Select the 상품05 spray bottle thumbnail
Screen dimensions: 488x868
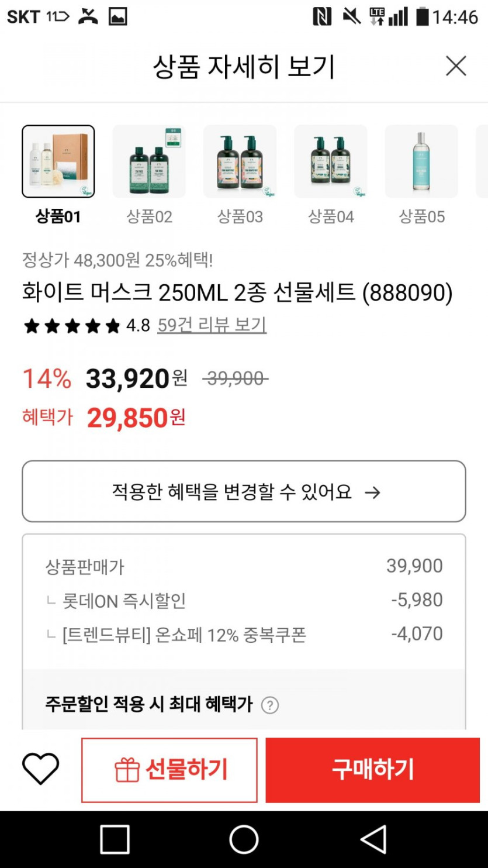[421, 161]
